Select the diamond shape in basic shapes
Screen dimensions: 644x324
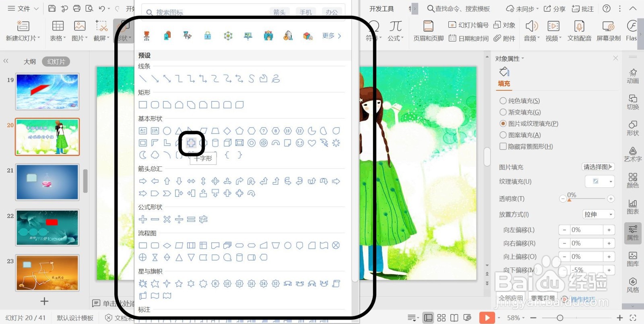227,131
